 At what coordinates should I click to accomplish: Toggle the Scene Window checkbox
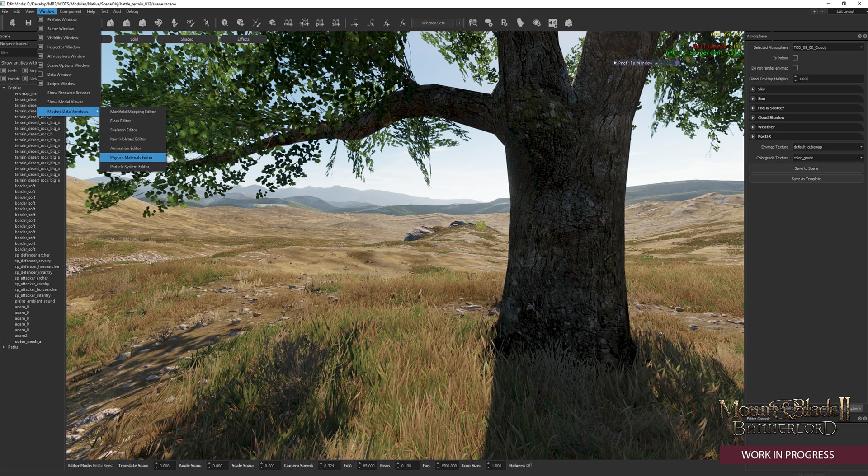[40, 28]
